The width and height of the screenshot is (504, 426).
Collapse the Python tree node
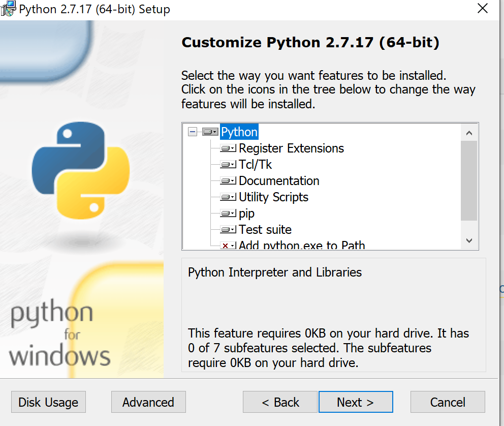pyautogui.click(x=192, y=132)
